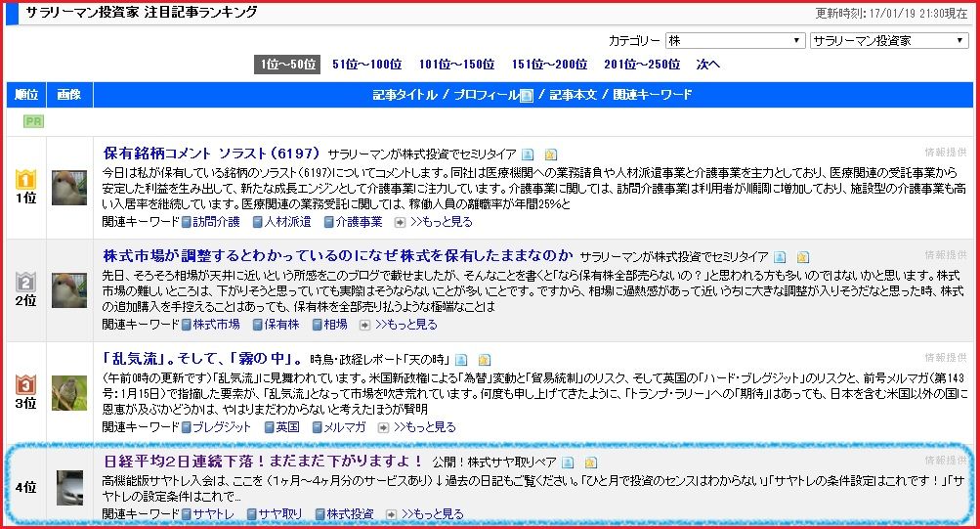
Task: Open blog 時鳥・政経レポート「天の時」
Action: [x=379, y=360]
